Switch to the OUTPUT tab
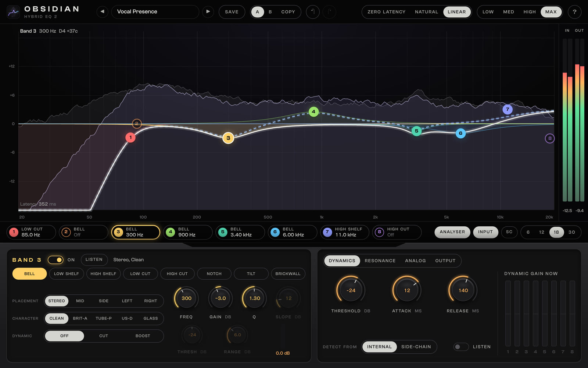Image resolution: width=588 pixels, height=368 pixels. (445, 261)
